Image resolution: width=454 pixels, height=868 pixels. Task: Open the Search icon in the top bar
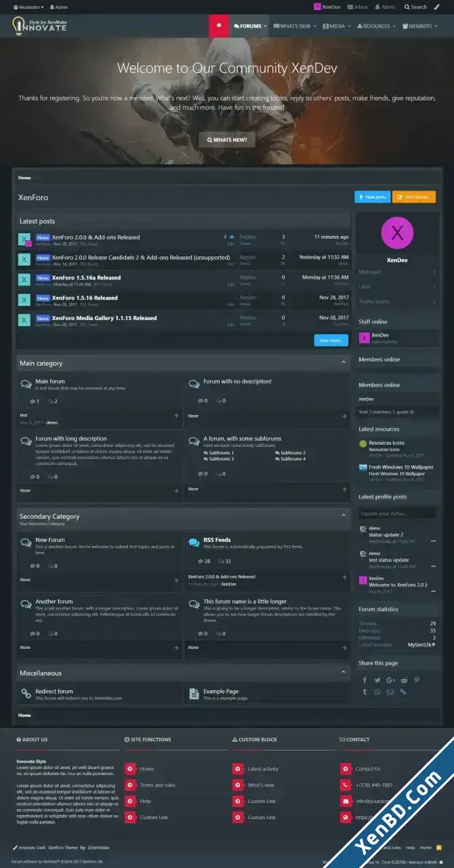[416, 7]
